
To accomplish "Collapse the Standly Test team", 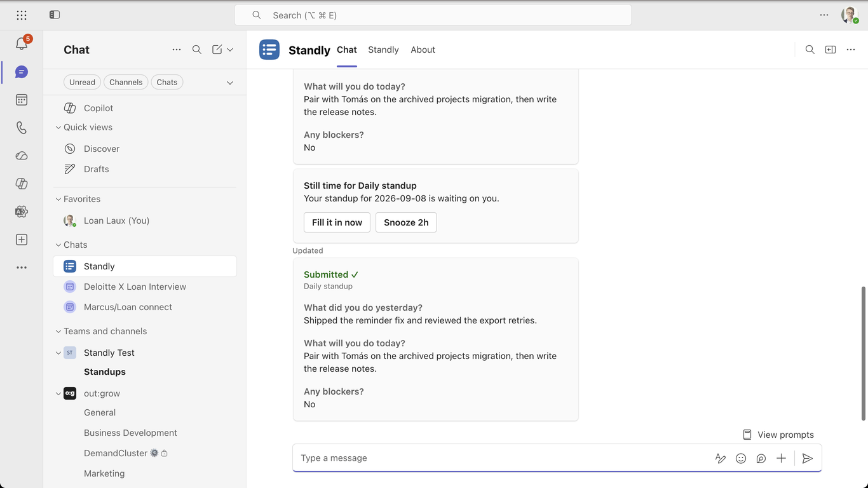I will coord(58,353).
